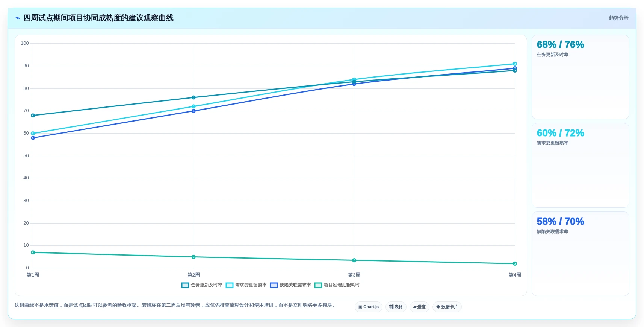This screenshot has height=327, width=644.
Task: Click the 第4周 x-axis label
Action: [x=515, y=275]
